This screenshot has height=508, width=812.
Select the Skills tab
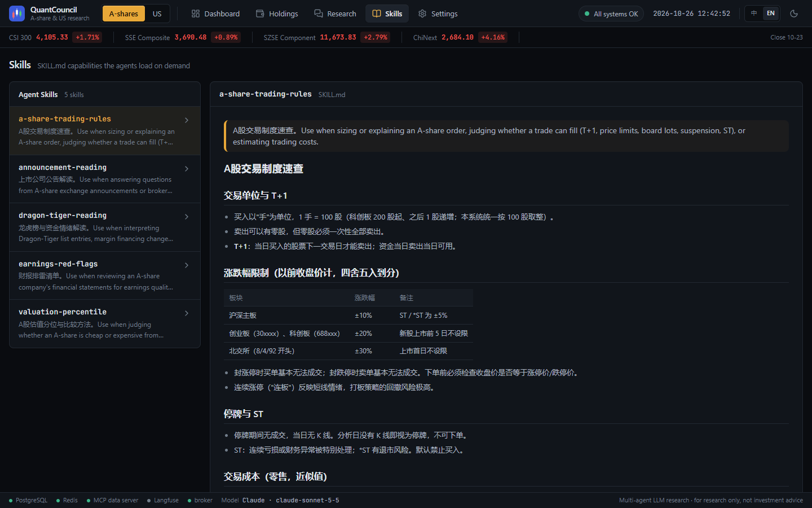coord(387,14)
